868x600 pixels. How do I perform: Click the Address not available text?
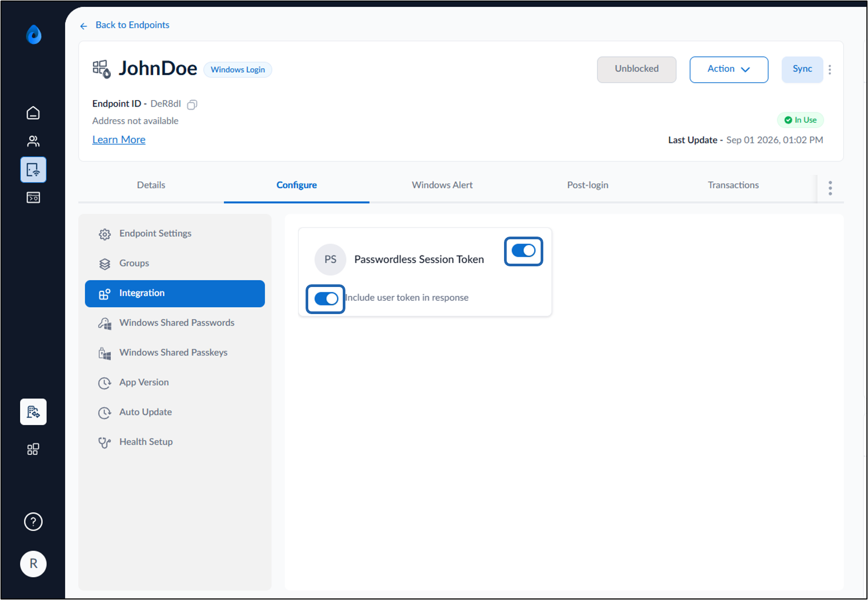coord(135,121)
